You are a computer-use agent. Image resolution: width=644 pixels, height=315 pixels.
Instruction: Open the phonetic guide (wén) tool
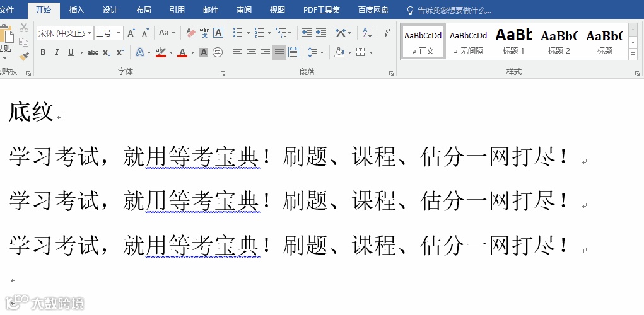click(204, 33)
